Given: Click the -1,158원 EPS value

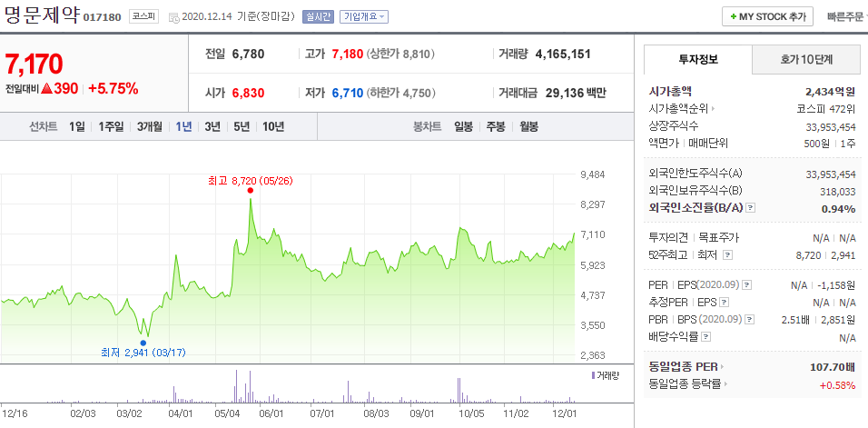Looking at the screenshot, I should 836,285.
